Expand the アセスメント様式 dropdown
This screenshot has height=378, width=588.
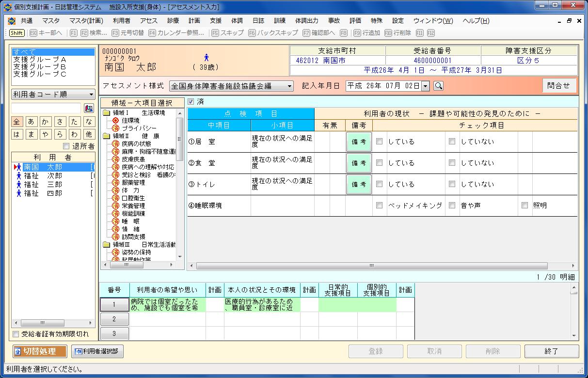290,86
